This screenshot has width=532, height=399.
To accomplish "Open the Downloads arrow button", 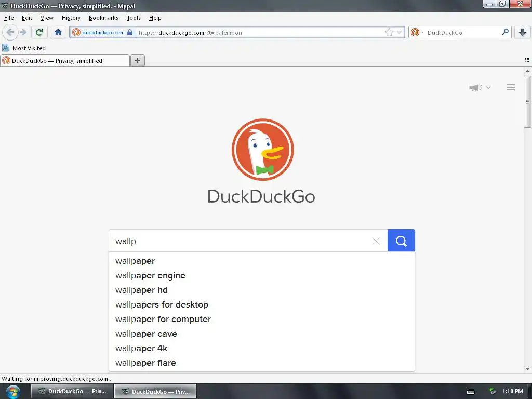I will point(523,33).
